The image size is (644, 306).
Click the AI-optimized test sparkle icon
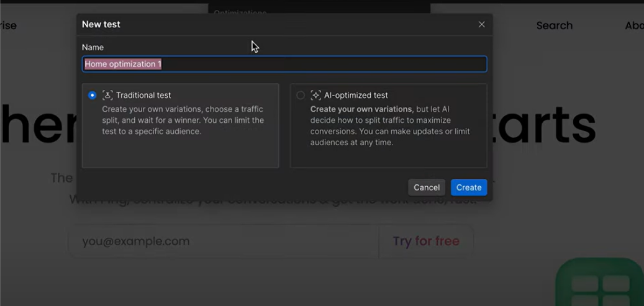(316, 96)
